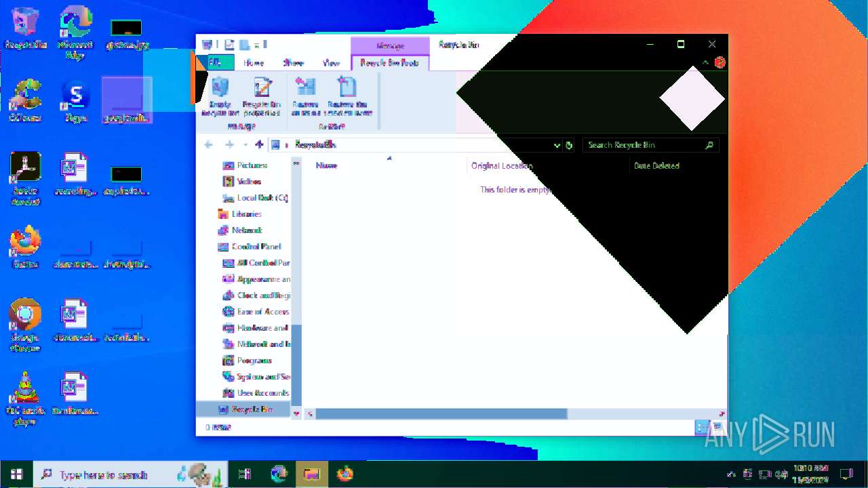The height and width of the screenshot is (488, 868).
Task: Open VLC media player desktop shortcut
Action: 25,399
